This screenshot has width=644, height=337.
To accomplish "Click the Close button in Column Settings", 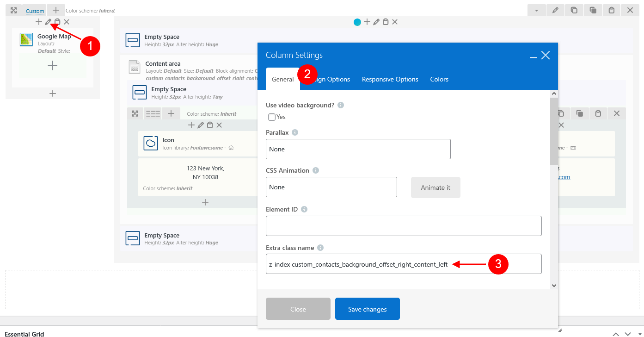I will (x=298, y=309).
